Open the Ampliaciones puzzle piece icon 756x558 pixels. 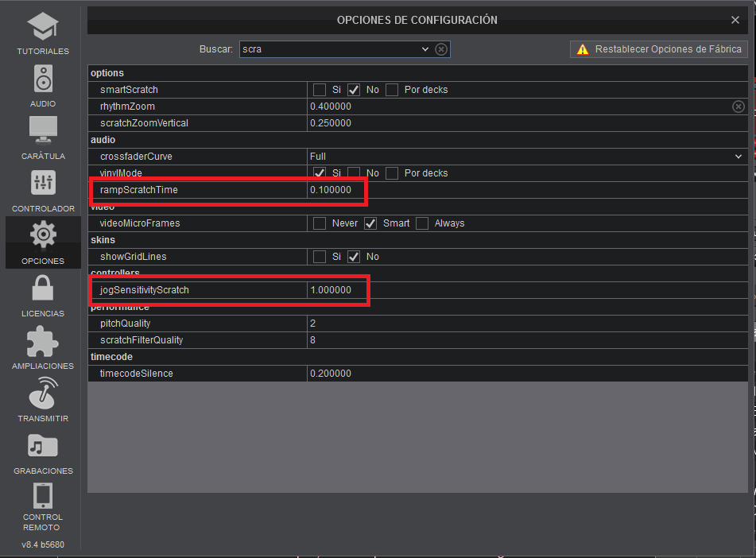click(43, 340)
